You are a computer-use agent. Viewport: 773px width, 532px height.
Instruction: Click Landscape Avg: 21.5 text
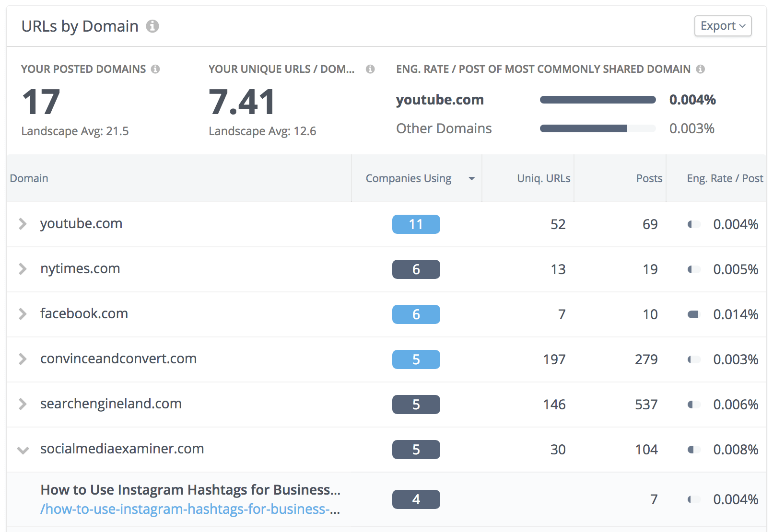75,131
